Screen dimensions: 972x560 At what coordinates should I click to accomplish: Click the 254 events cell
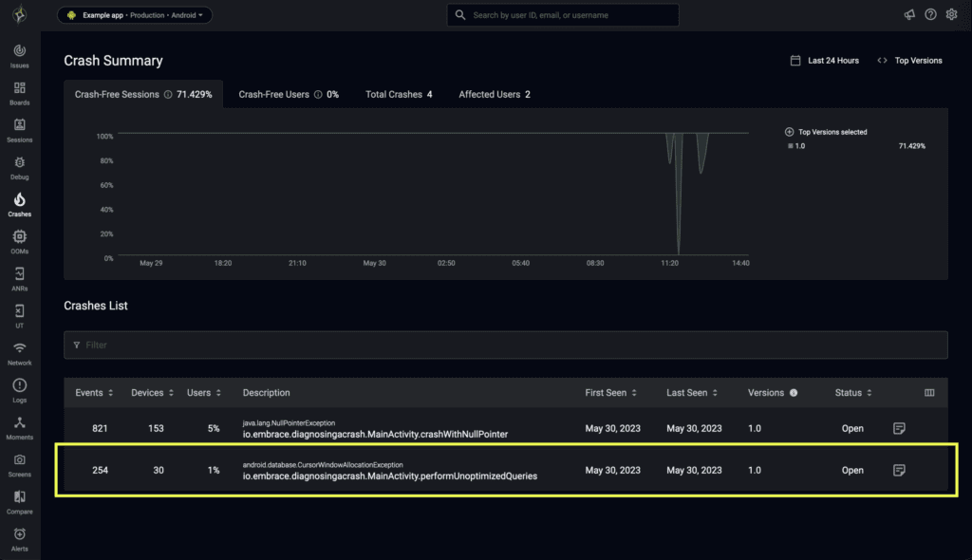100,470
